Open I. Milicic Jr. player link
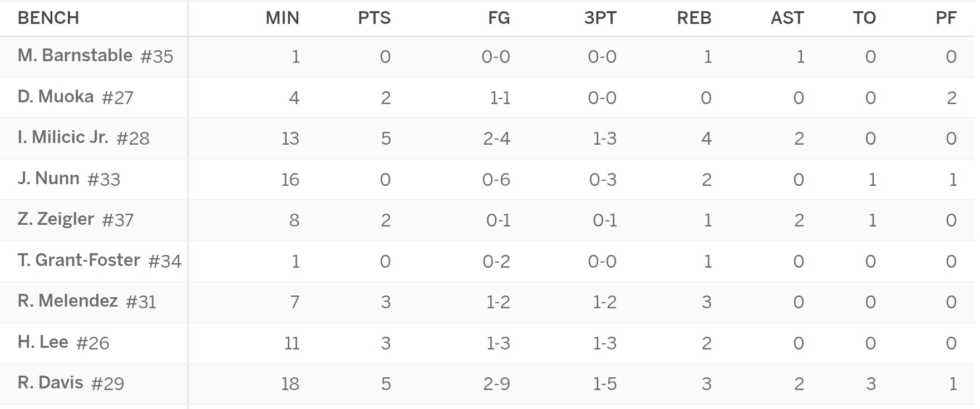This screenshot has height=409, width=980. coord(63,137)
